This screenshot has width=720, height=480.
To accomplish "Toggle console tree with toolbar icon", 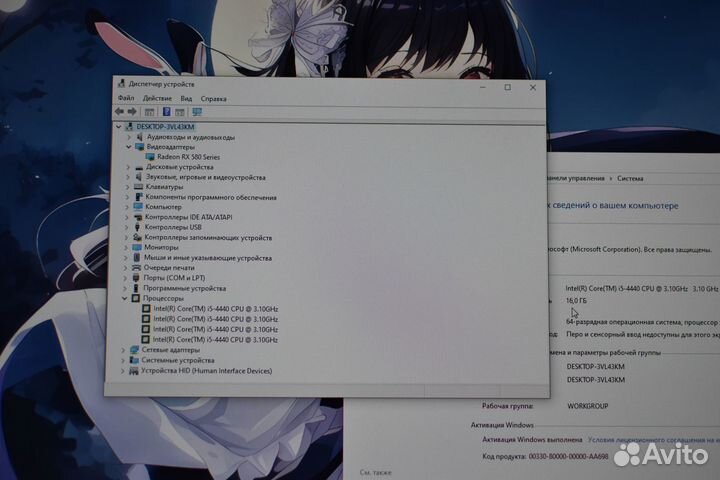I will click(149, 112).
